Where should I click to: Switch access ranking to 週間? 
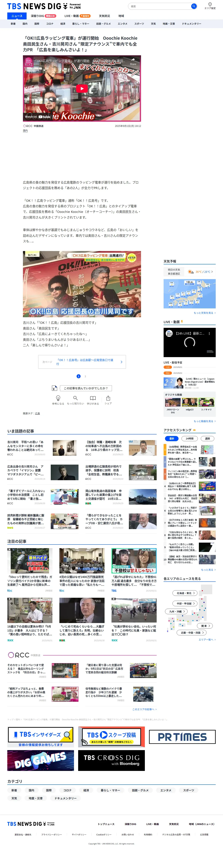(208, 438)
